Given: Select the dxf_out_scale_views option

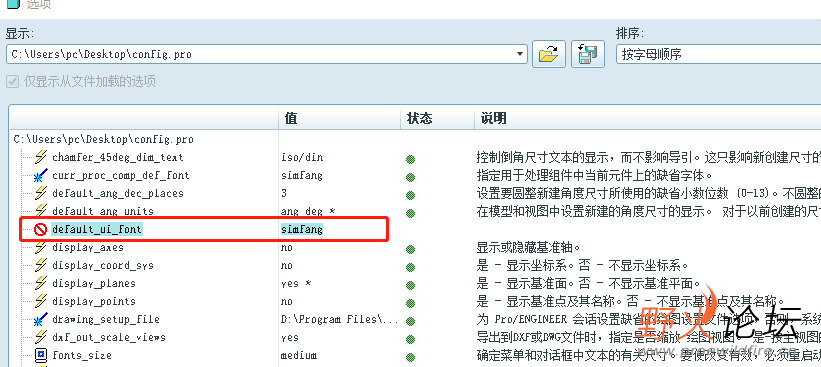Looking at the screenshot, I should pyautogui.click(x=109, y=337).
